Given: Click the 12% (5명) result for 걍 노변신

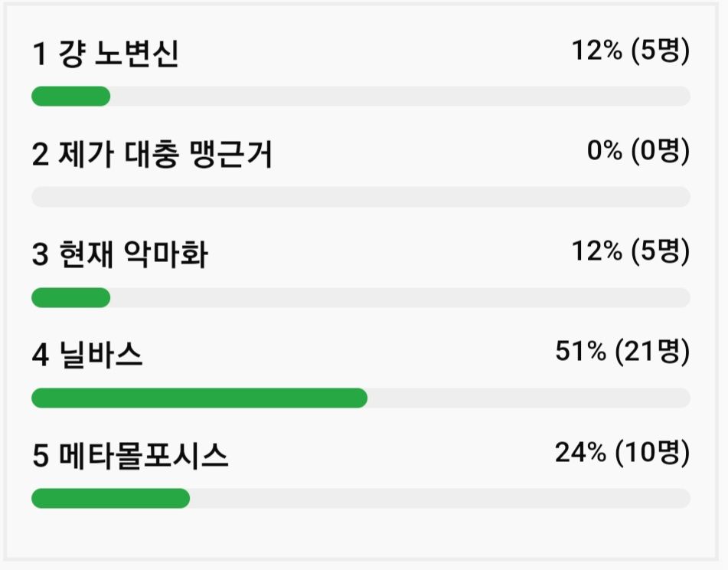Looking at the screenshot, I should pyautogui.click(x=631, y=52).
